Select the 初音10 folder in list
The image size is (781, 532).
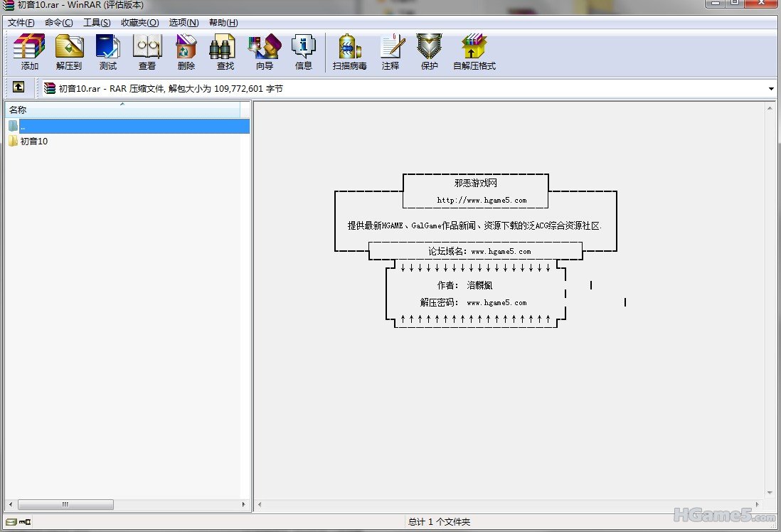33,141
